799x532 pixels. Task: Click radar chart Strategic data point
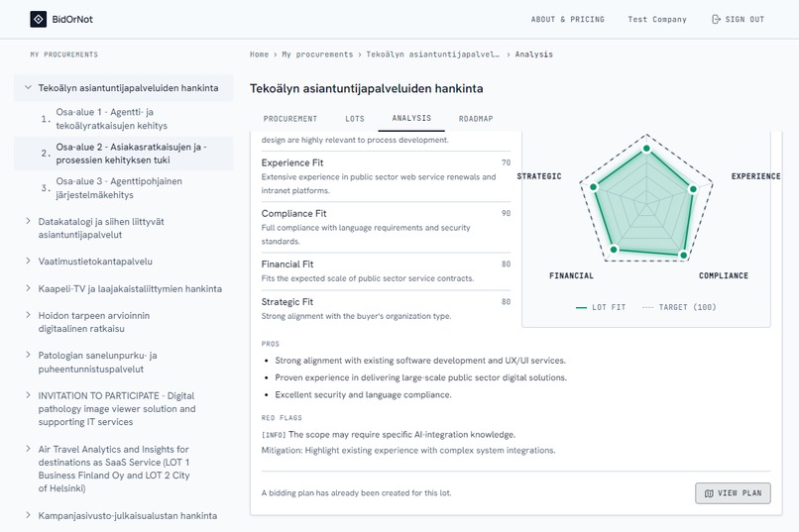pyautogui.click(x=593, y=187)
